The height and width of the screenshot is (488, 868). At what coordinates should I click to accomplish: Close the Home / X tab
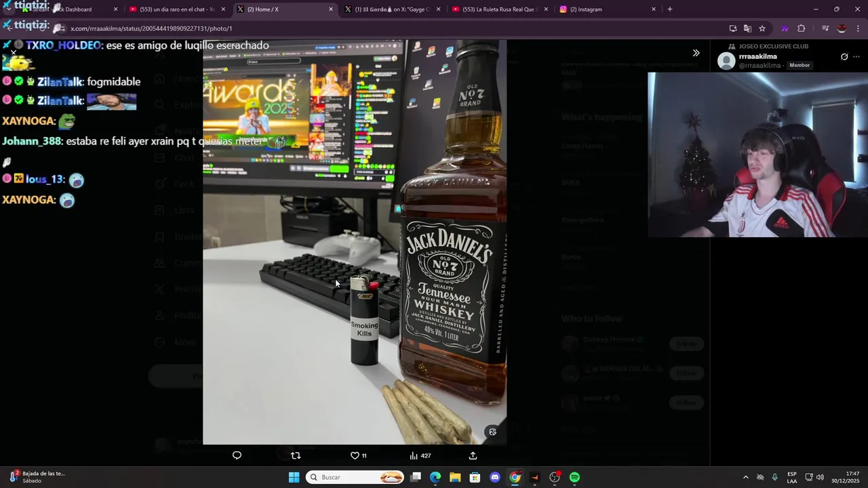pyautogui.click(x=331, y=9)
